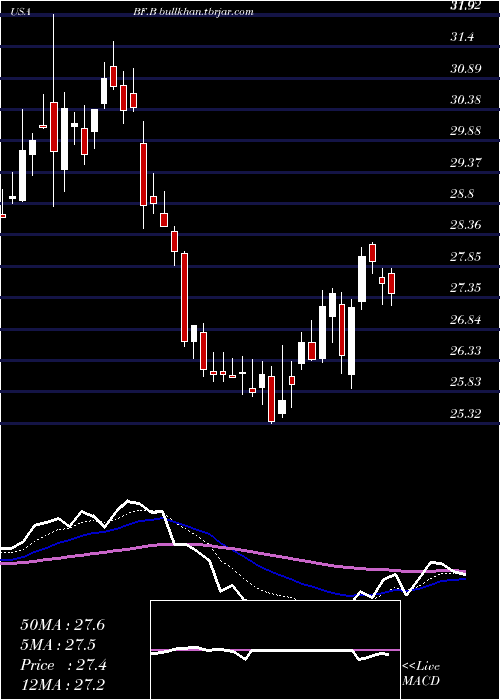Click inside the MACD inset chart box
Viewport: 500px width, 700px height.
coord(275,650)
